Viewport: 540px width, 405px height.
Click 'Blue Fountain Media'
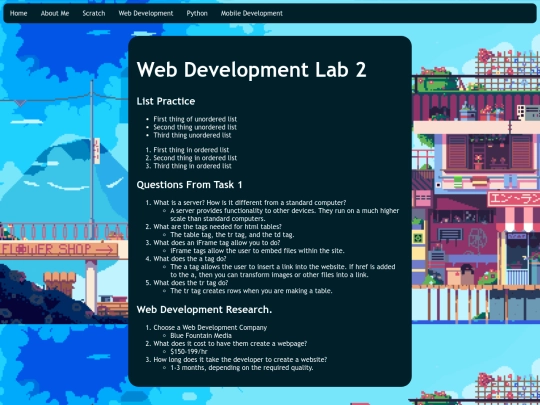tap(201, 336)
